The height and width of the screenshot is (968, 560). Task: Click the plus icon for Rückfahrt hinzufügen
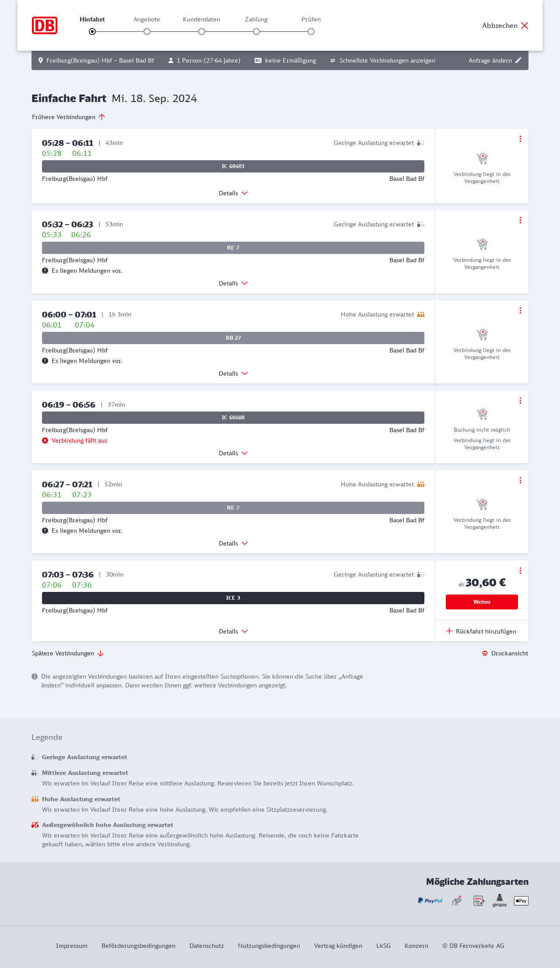(449, 631)
